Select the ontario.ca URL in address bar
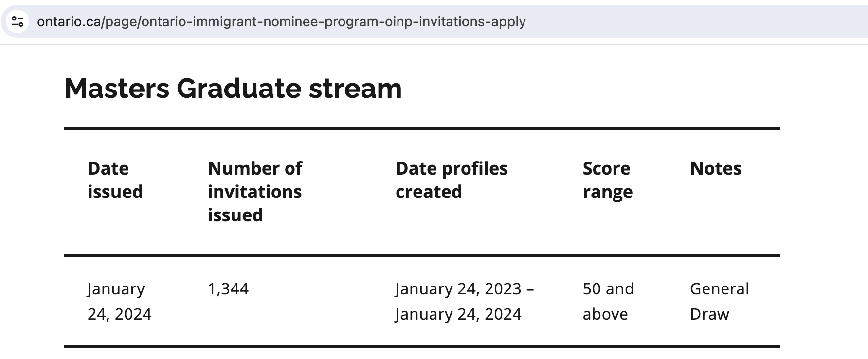Screen dimensions: 868x359 (281, 21)
